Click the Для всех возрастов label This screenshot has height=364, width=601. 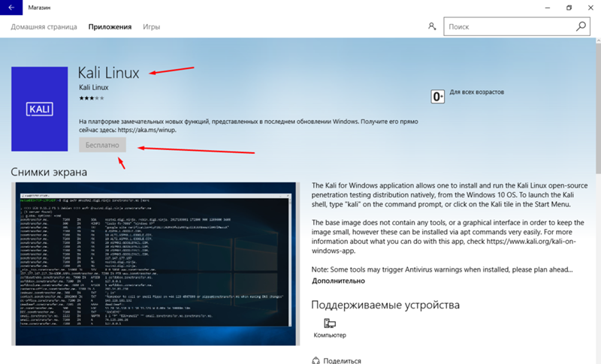pyautogui.click(x=476, y=92)
